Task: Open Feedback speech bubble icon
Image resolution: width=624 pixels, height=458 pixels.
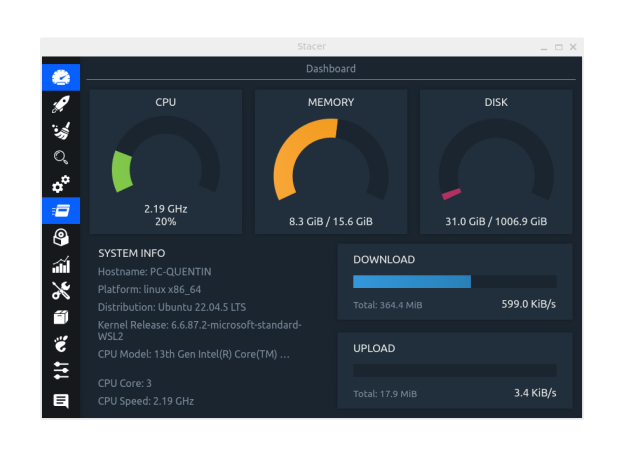Action: pyautogui.click(x=61, y=400)
